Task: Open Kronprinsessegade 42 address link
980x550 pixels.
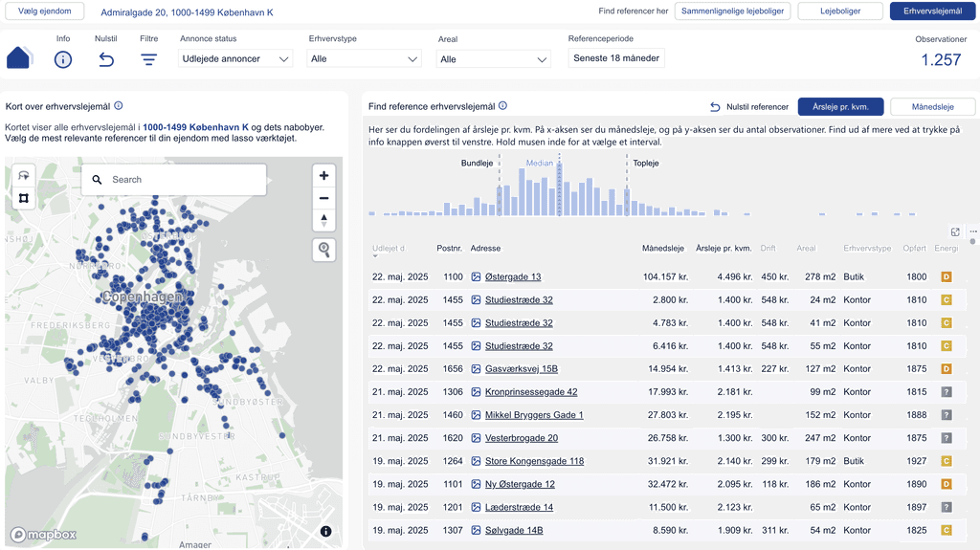Action: 531,392
